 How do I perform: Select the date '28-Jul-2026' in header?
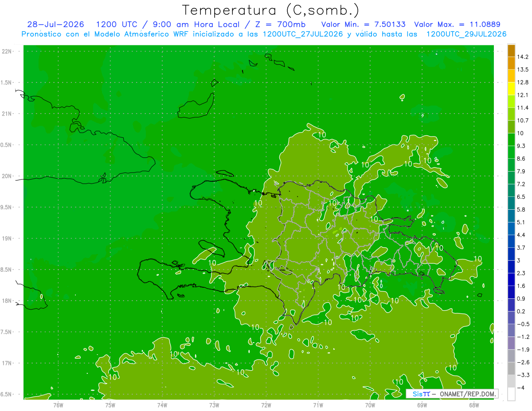tap(56, 24)
